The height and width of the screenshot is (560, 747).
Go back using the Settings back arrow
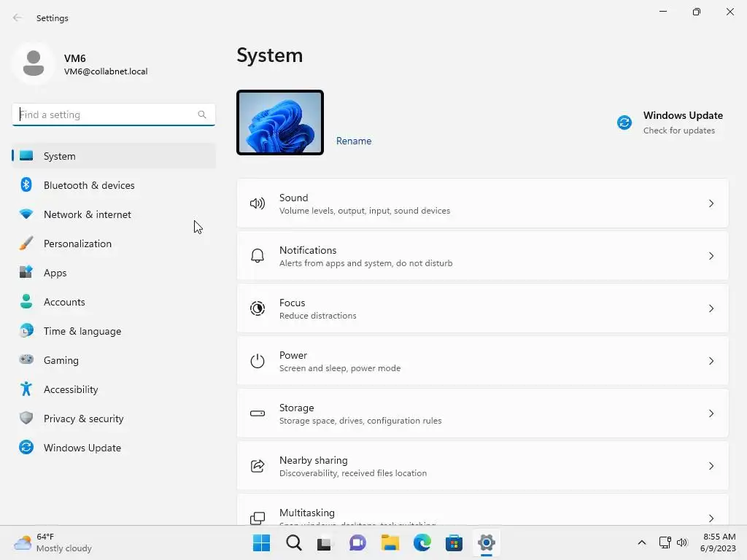pos(18,17)
